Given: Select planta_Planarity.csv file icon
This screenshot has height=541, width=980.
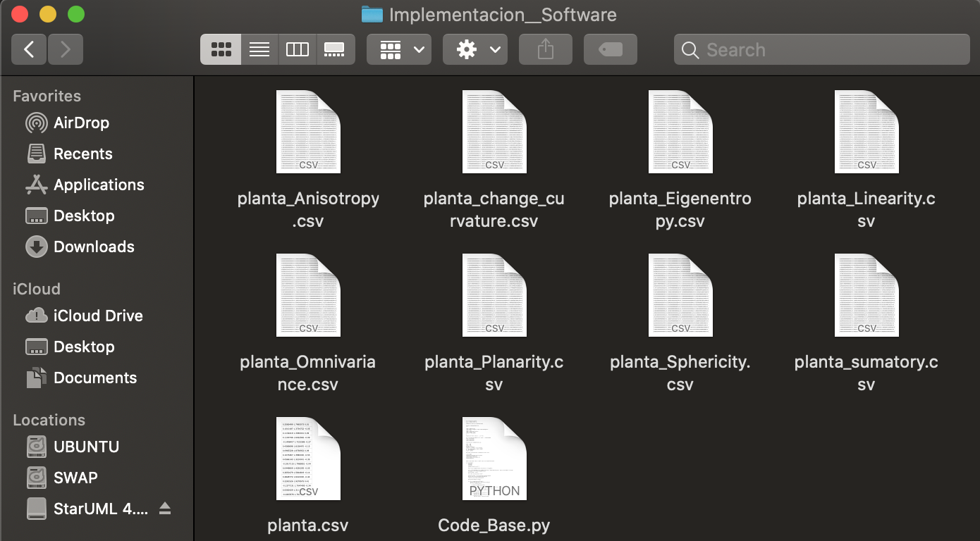Looking at the screenshot, I should pyautogui.click(x=494, y=295).
